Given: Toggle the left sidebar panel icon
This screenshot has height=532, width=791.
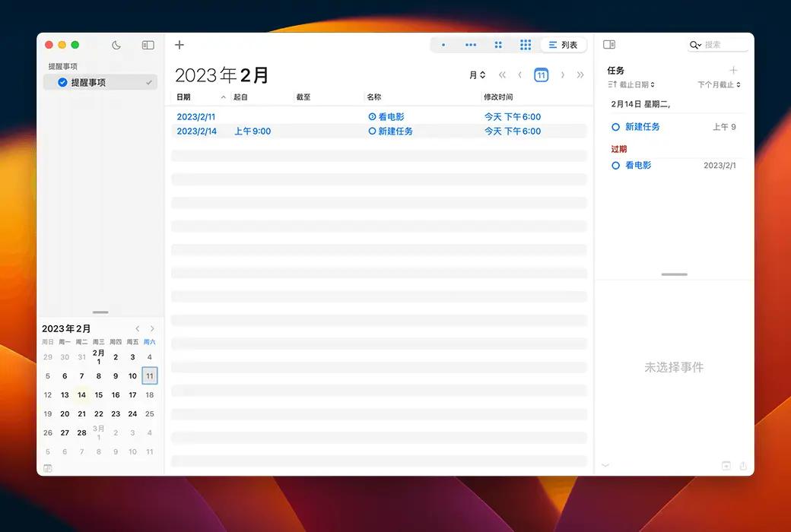Looking at the screenshot, I should pyautogui.click(x=148, y=45).
